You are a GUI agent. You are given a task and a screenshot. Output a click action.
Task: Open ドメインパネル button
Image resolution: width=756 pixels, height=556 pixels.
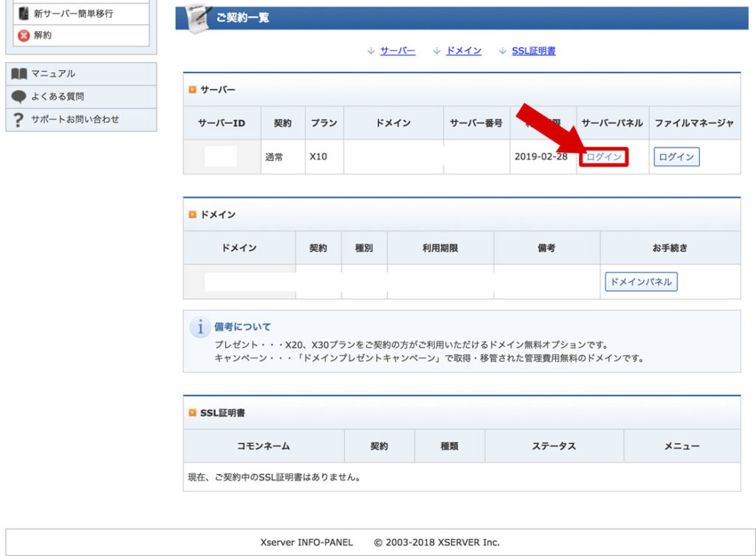[x=641, y=281]
